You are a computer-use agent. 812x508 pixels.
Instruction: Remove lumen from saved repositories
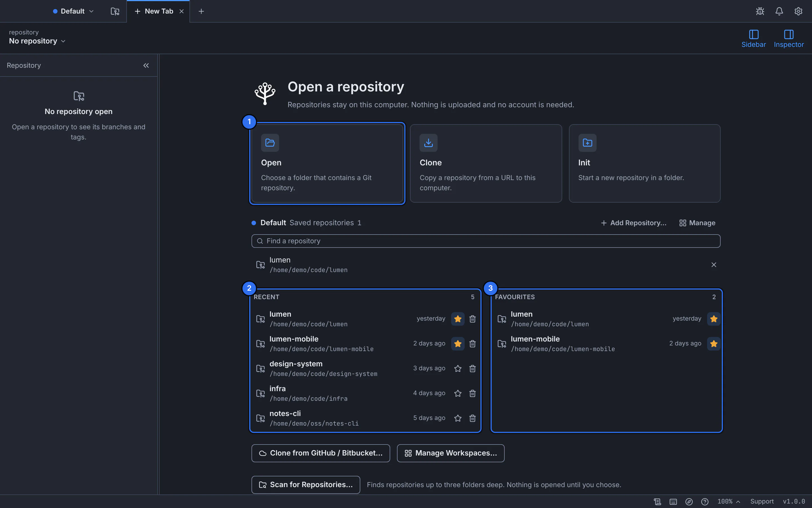[714, 265]
